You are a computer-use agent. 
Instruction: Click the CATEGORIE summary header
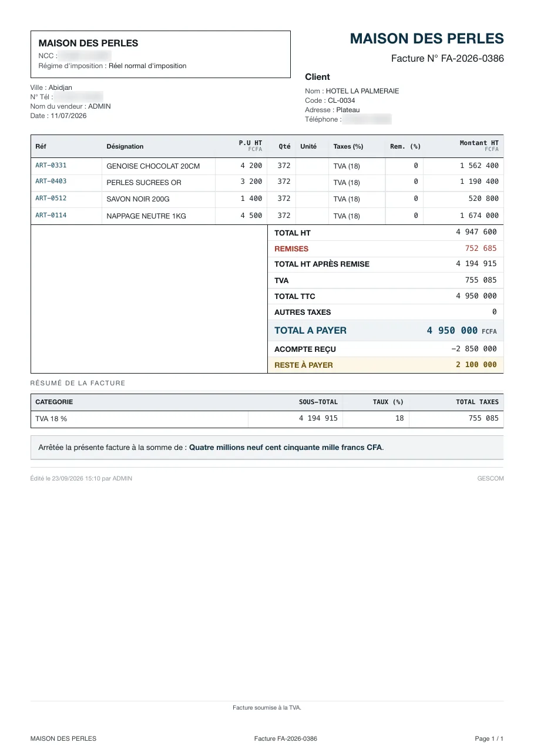click(x=54, y=402)
